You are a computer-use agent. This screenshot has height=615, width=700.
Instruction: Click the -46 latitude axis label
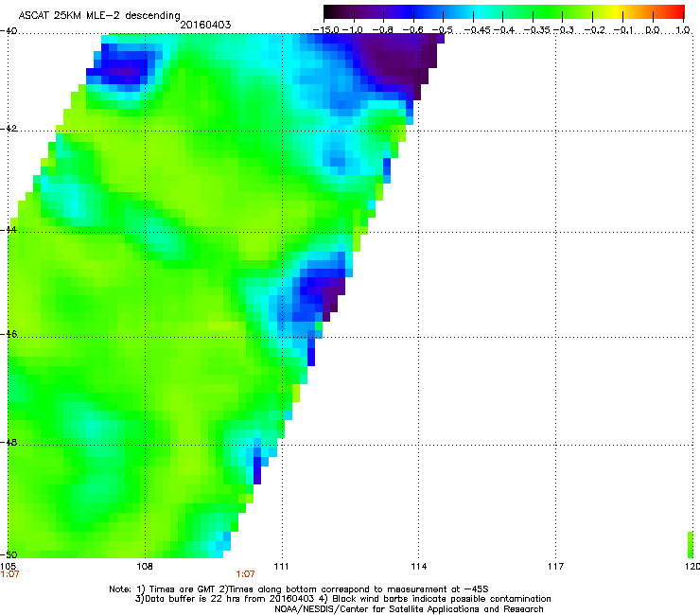pos(9,334)
